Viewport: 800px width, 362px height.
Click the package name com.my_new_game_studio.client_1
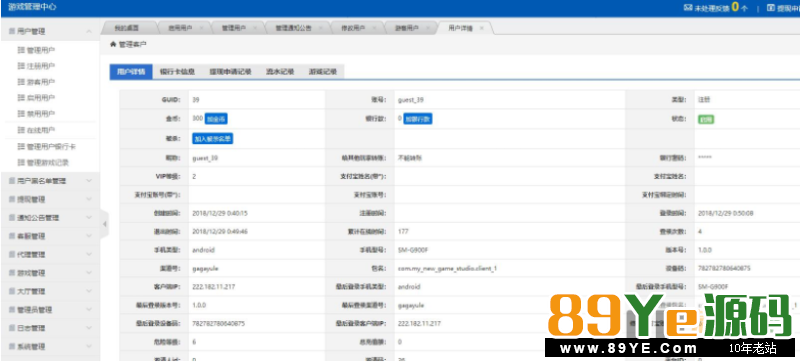pos(447,268)
